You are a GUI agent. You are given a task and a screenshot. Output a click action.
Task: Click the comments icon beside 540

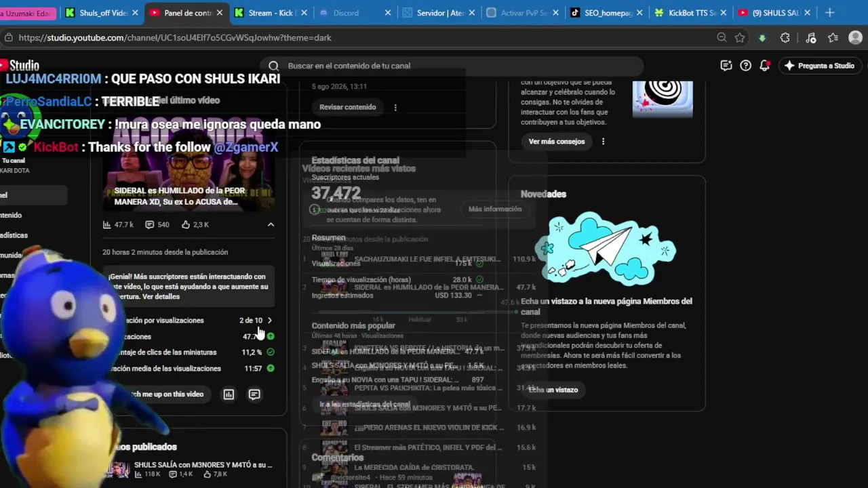(x=150, y=224)
